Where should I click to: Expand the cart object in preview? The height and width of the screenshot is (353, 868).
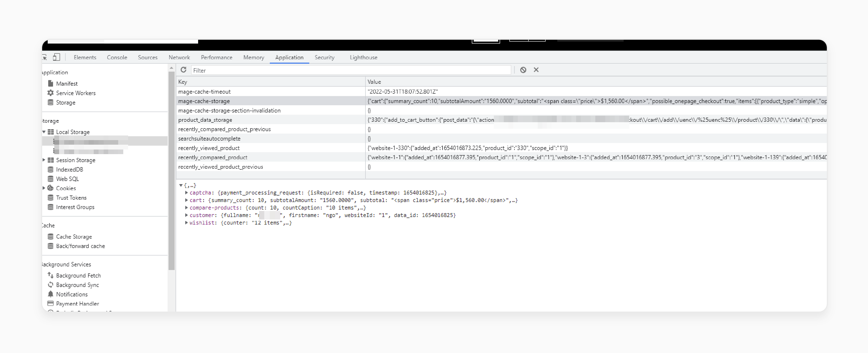click(186, 200)
